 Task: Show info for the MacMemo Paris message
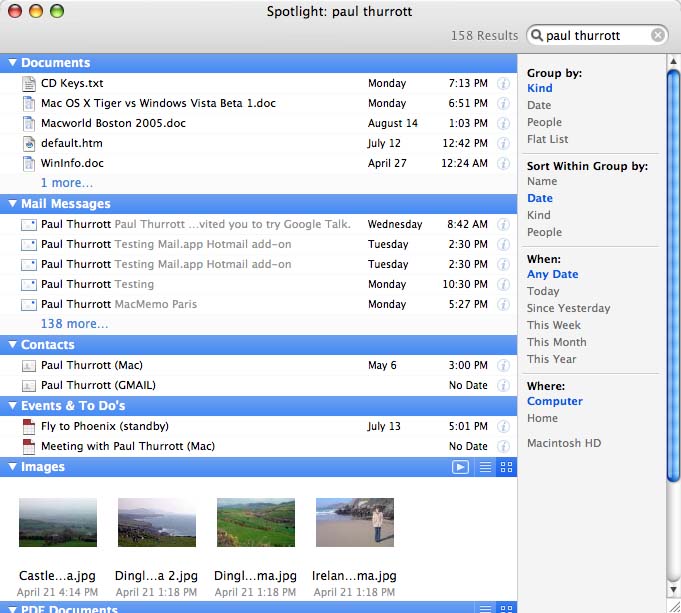coord(503,305)
